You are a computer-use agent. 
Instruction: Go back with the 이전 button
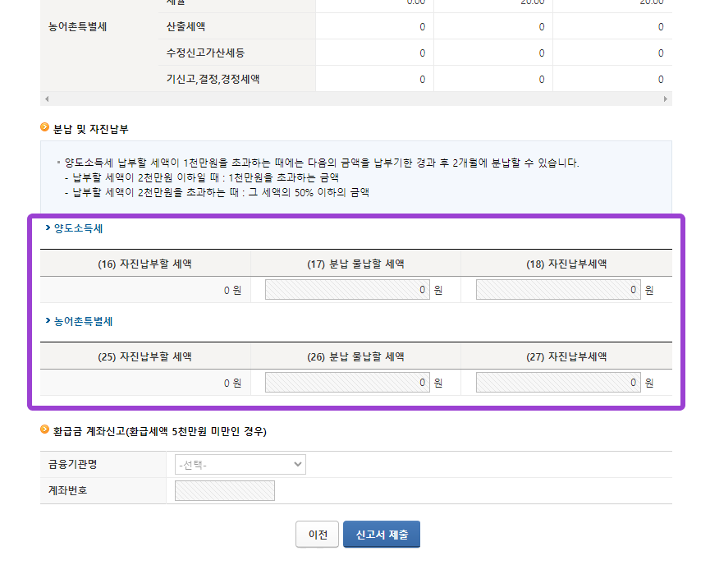[x=318, y=535]
